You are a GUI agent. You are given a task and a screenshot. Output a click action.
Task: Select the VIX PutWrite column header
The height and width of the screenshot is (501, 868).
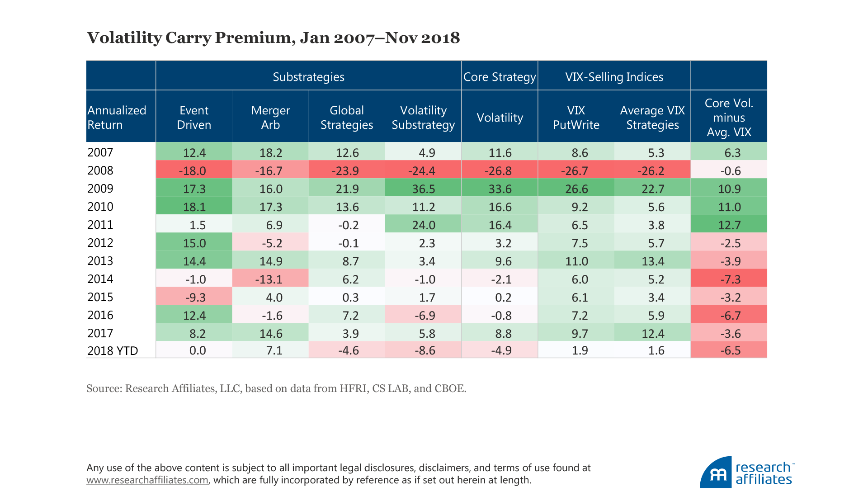[576, 118]
